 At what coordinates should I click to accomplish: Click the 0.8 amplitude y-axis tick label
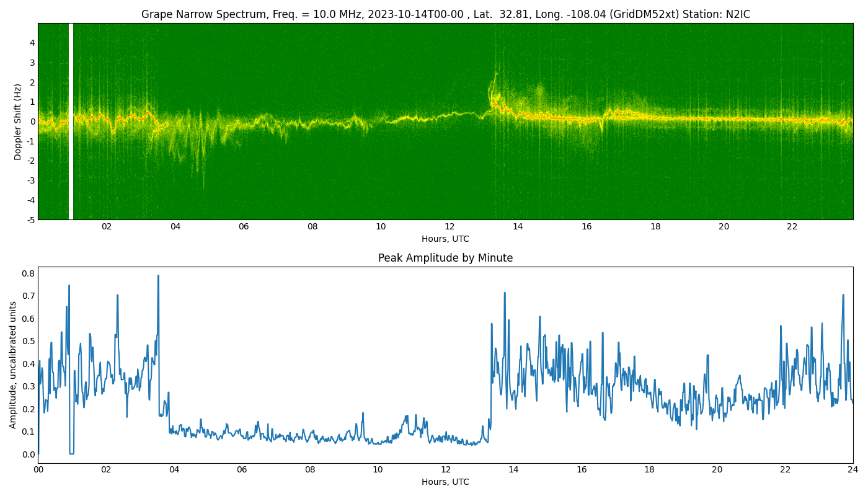click(x=29, y=273)
